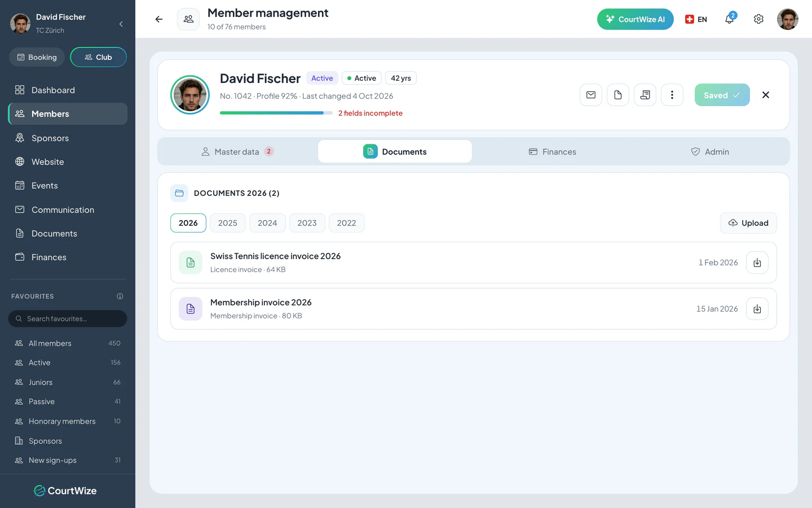This screenshot has height=508, width=812.
Task: Open Juniors favourite list
Action: click(x=68, y=382)
